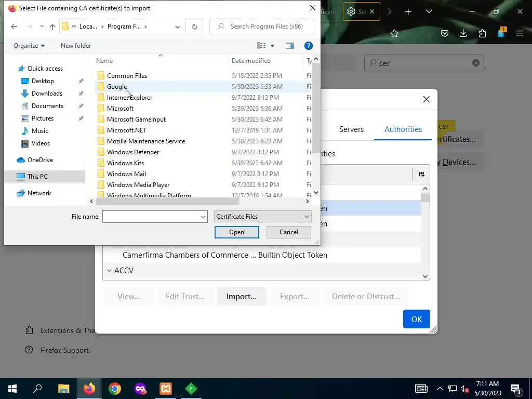
Task: Collapse the ACCV certificate group
Action: point(109,270)
